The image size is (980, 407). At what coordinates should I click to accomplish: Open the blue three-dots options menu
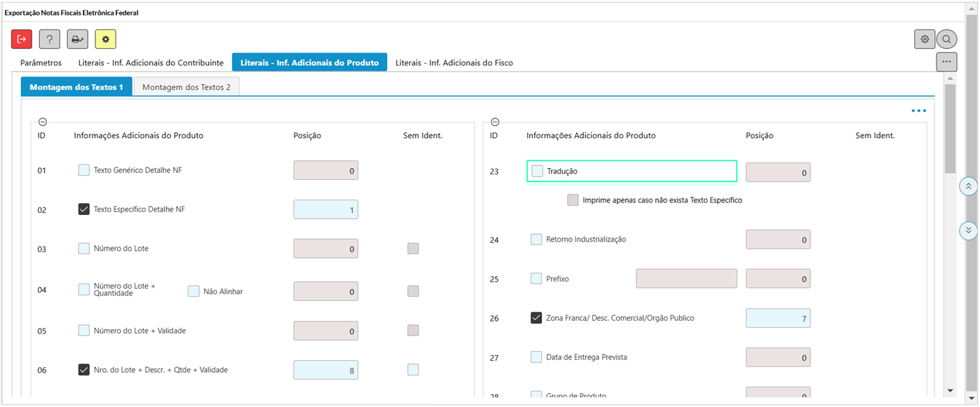coord(918,111)
